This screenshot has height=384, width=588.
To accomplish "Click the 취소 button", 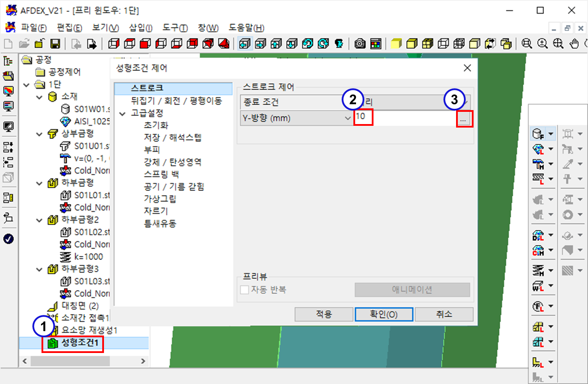I will pyautogui.click(x=444, y=314).
